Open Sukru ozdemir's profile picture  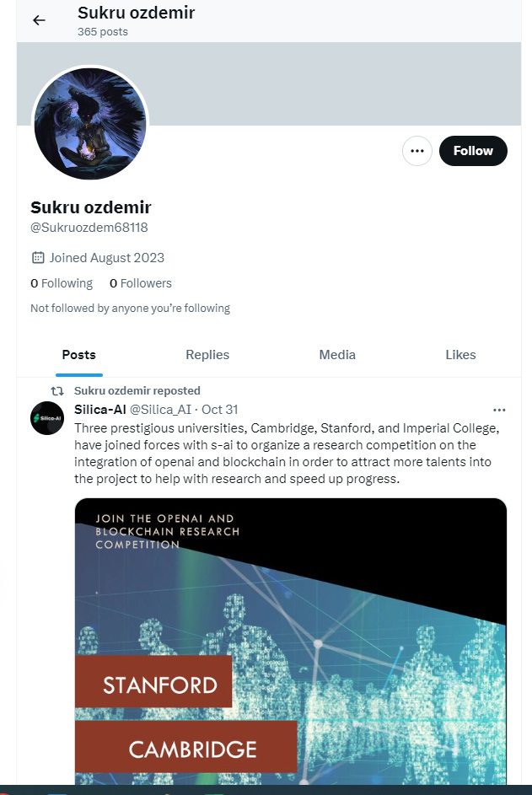pos(90,124)
